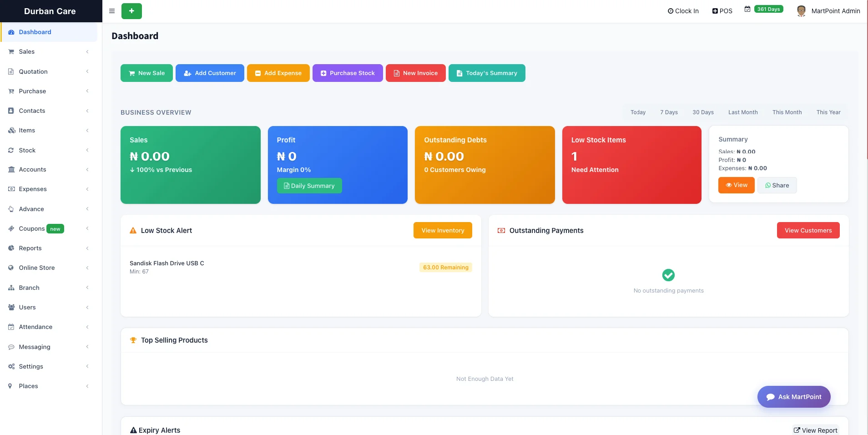The image size is (868, 435).
Task: Select the 30 Days overview filter
Action: click(x=703, y=112)
